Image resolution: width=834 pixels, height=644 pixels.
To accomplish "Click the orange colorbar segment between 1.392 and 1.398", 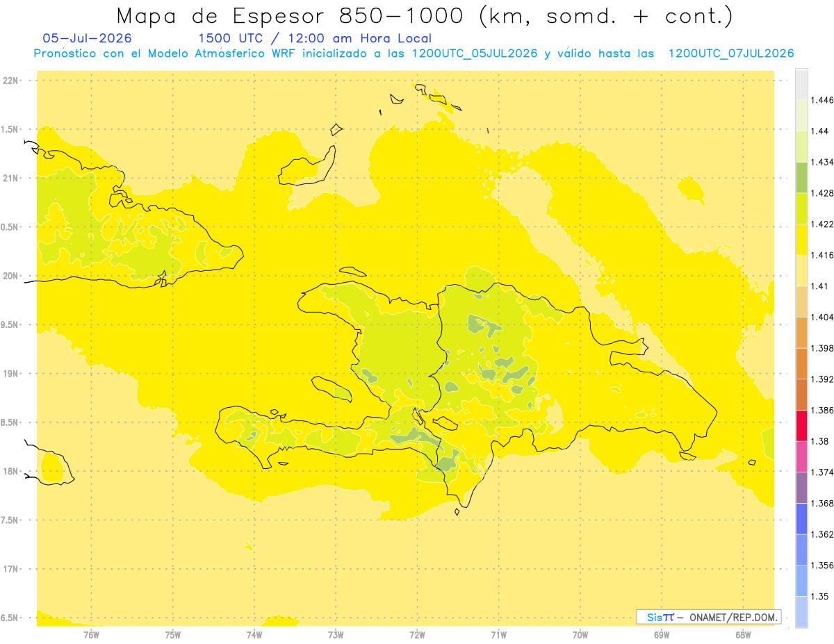I will pos(801,364).
